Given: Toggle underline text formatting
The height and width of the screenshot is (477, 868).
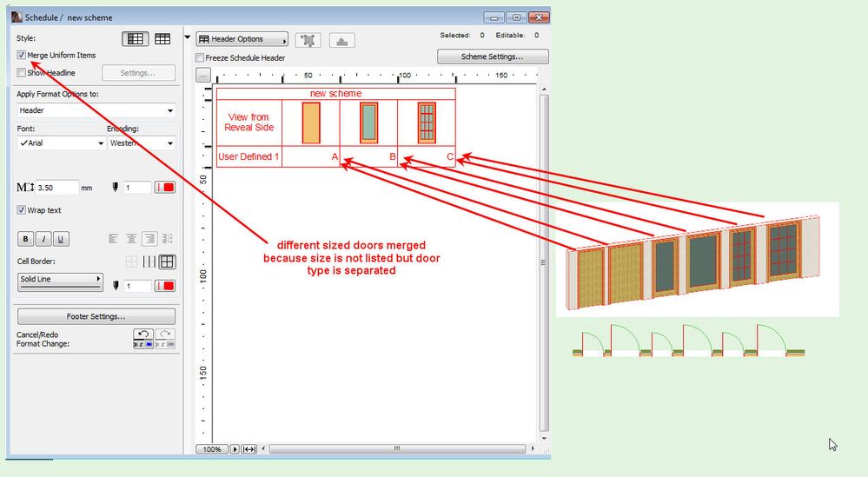Looking at the screenshot, I should [x=61, y=239].
